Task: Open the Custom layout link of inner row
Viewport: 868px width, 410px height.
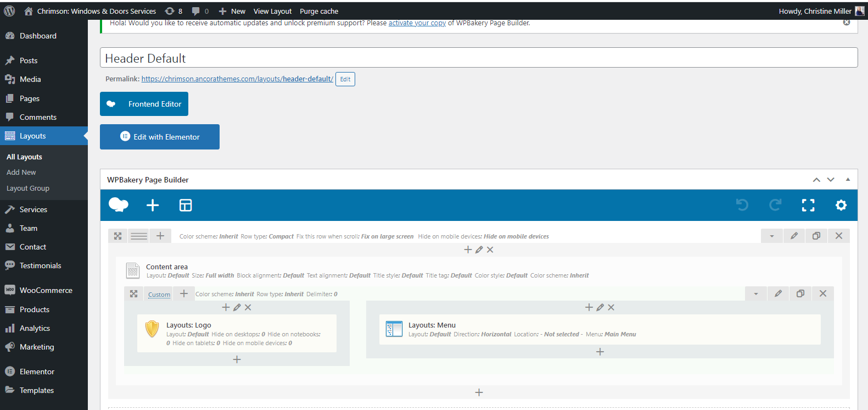Action: [x=159, y=295]
